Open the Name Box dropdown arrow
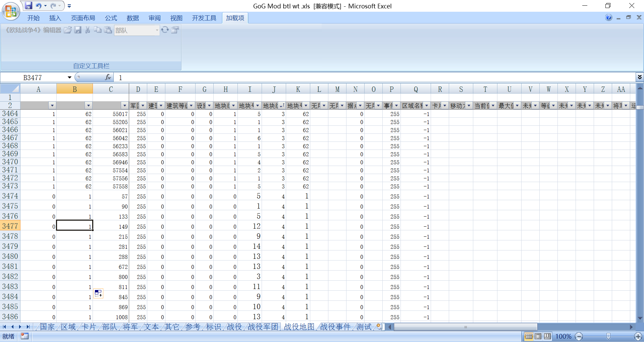Viewport: 644px width, 342px height. point(69,77)
